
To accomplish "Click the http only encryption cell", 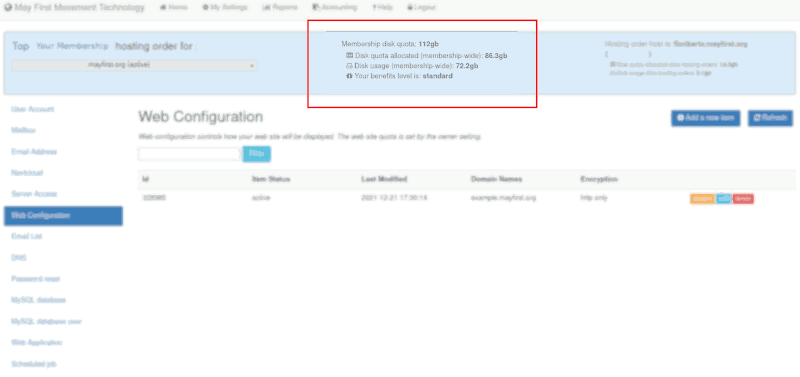I will tap(593, 197).
